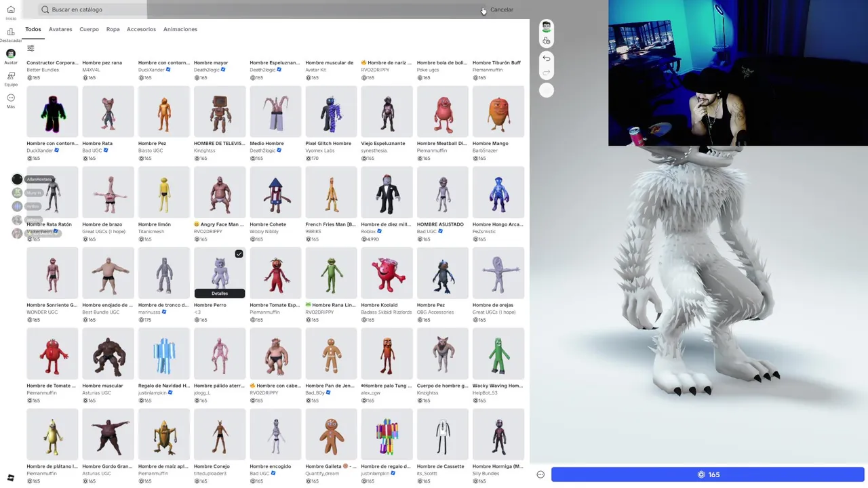Open the Avatar sidebar icon
This screenshot has height=488, width=868.
point(11,54)
